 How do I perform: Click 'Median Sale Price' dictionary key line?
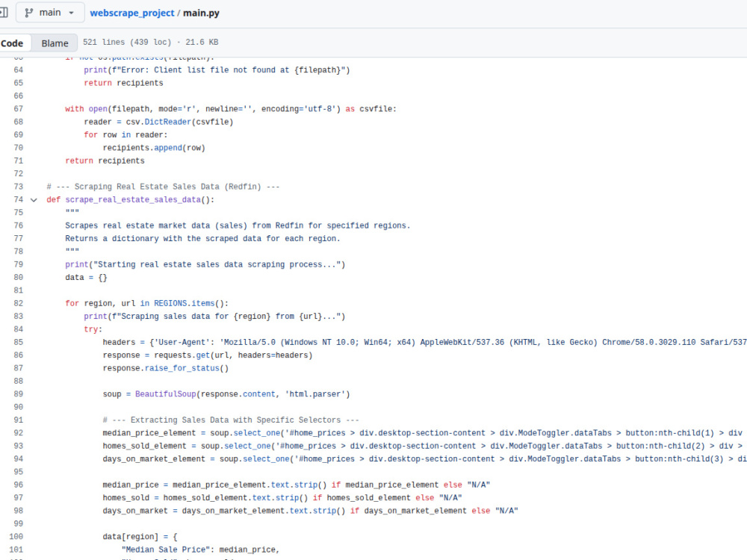(200, 550)
